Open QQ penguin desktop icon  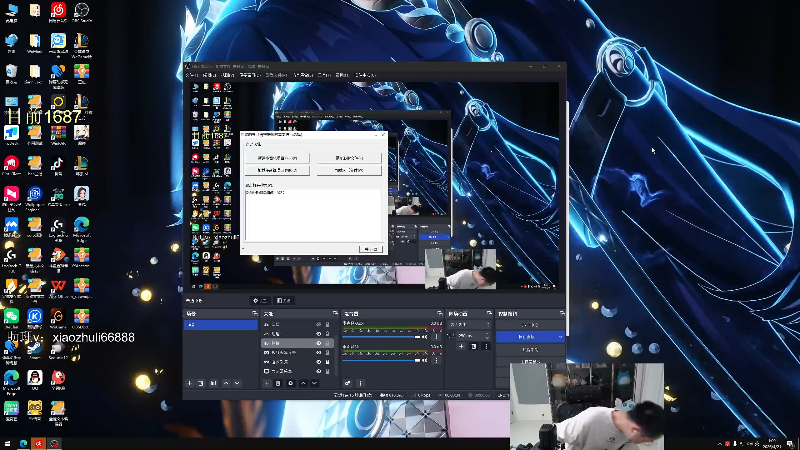35,380
